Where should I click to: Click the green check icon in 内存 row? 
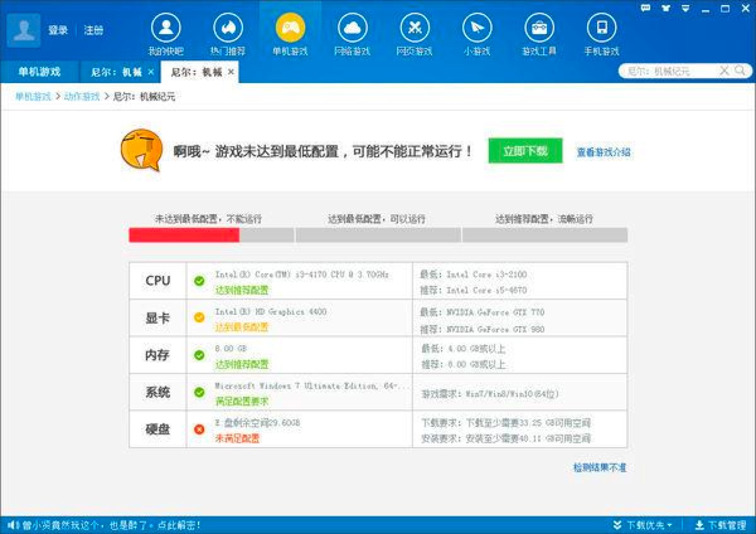[x=199, y=355]
